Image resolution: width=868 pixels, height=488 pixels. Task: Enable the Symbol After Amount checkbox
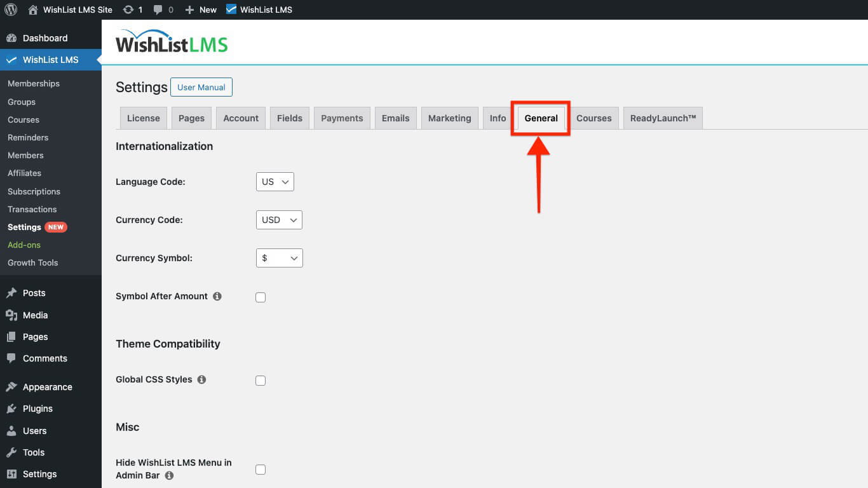(x=261, y=297)
